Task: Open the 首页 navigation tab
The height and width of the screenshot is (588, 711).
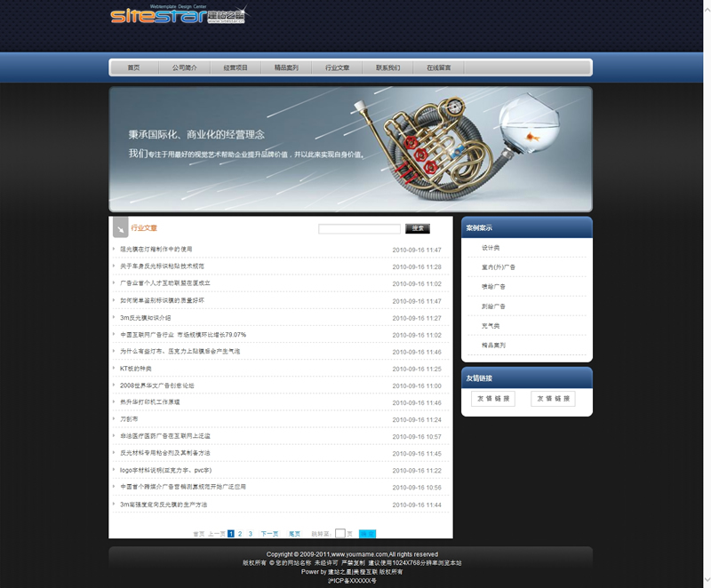Action: pos(133,68)
